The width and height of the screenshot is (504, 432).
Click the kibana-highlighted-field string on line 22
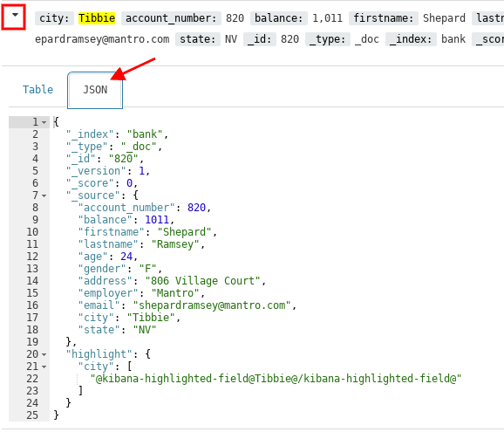point(276,379)
